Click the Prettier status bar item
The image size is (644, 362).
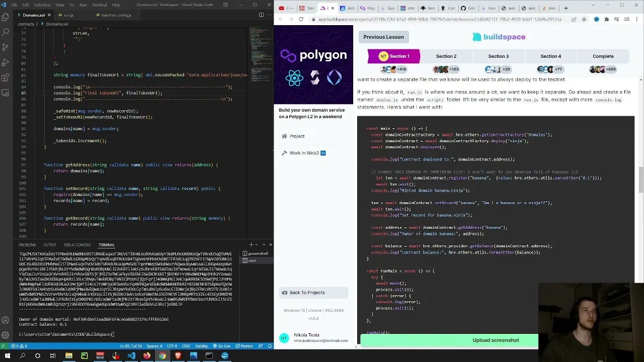click(x=245, y=346)
